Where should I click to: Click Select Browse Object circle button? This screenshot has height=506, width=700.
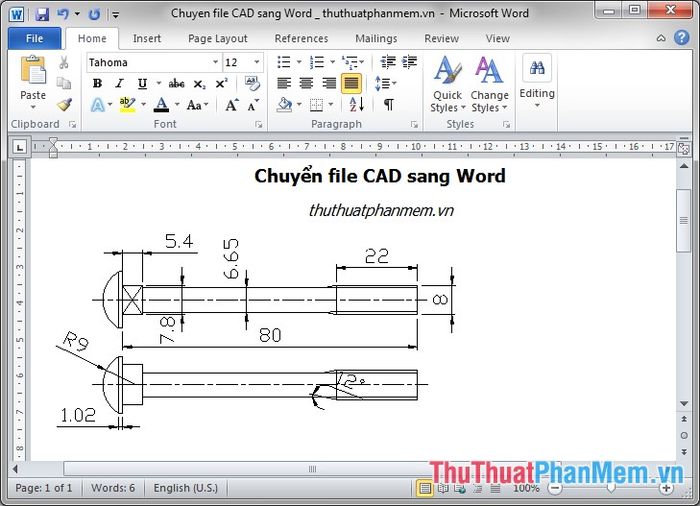pyautogui.click(x=683, y=435)
